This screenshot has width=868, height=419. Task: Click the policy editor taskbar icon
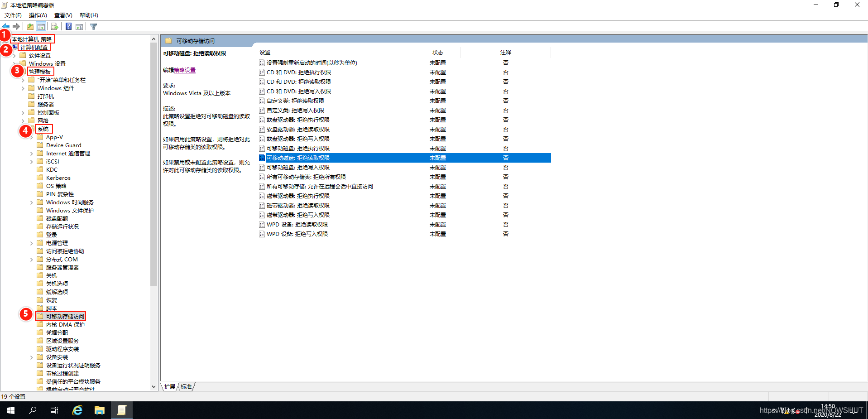[122, 410]
